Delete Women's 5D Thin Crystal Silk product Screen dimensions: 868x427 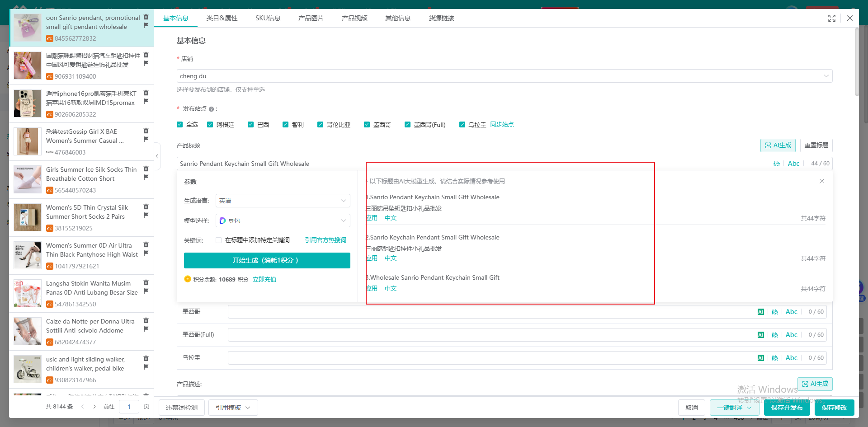tap(146, 206)
